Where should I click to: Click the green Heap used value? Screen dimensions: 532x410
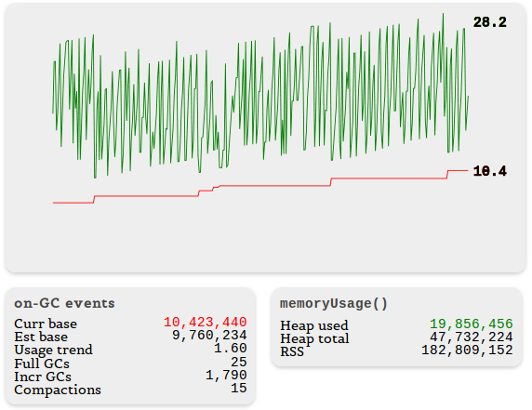[472, 324]
